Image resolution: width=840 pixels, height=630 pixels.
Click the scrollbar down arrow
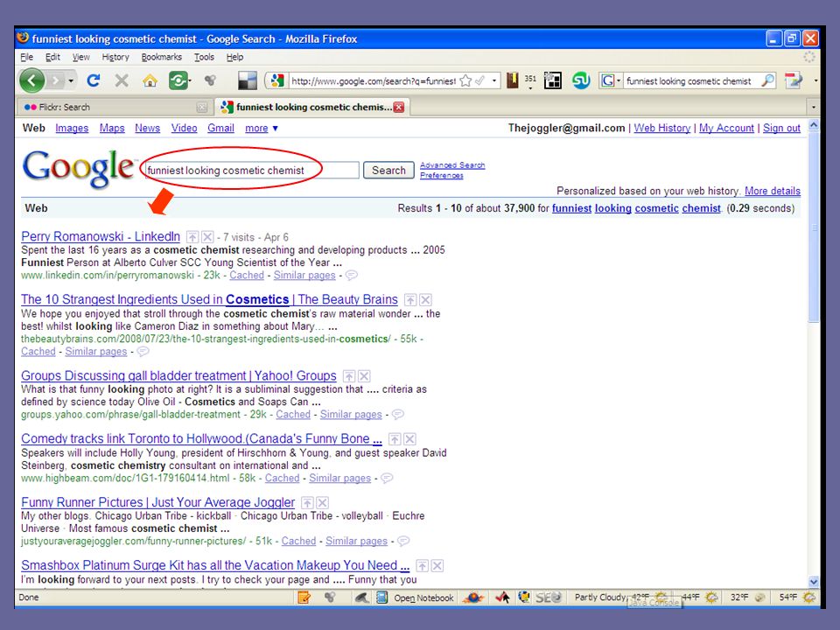pos(813,581)
